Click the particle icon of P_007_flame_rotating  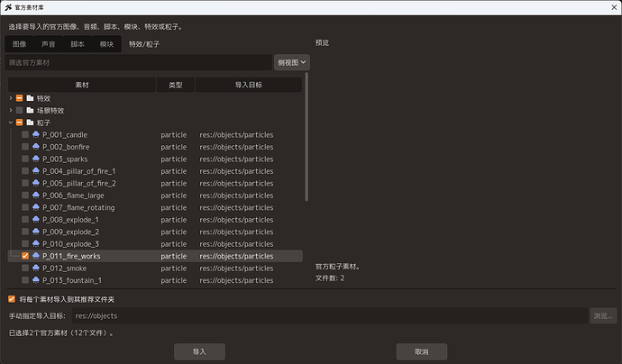[36, 207]
